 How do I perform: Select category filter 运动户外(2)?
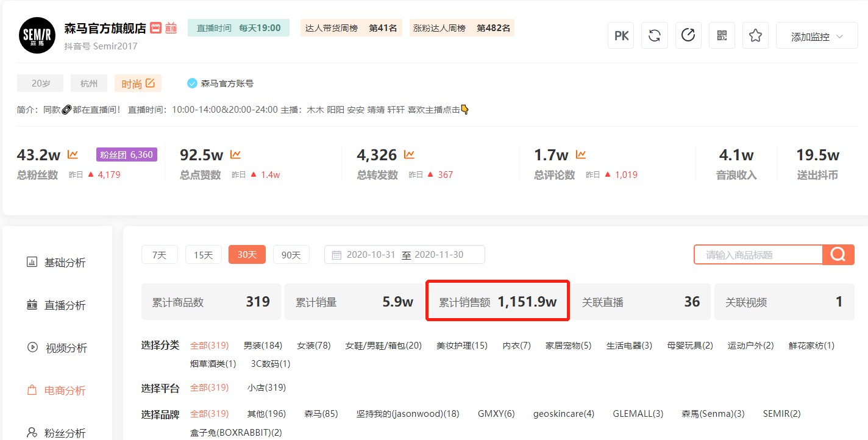click(x=750, y=346)
